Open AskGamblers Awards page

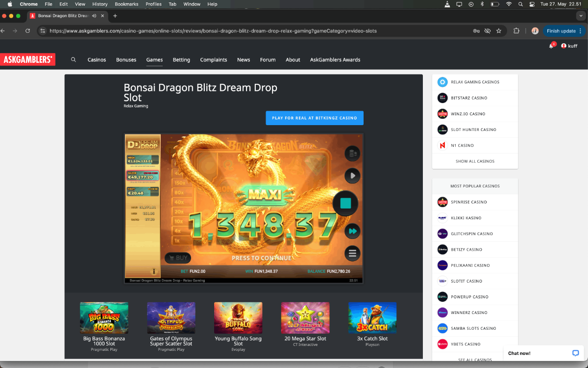point(335,60)
